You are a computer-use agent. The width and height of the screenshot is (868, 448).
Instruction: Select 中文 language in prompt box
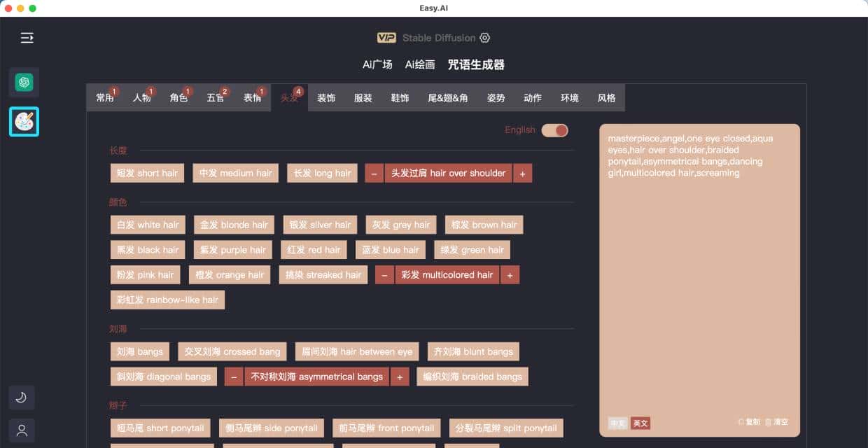pos(617,423)
